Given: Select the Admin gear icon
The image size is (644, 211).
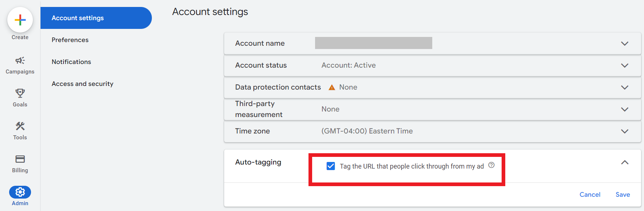Looking at the screenshot, I should [20, 192].
